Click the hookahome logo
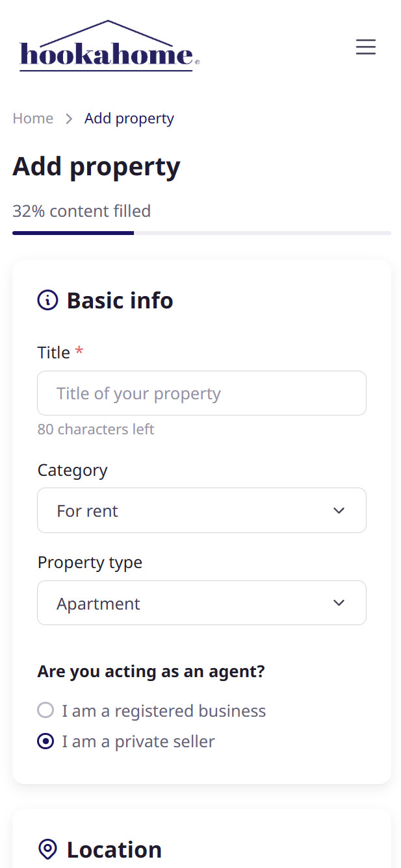The height and width of the screenshot is (868, 401). (109, 45)
